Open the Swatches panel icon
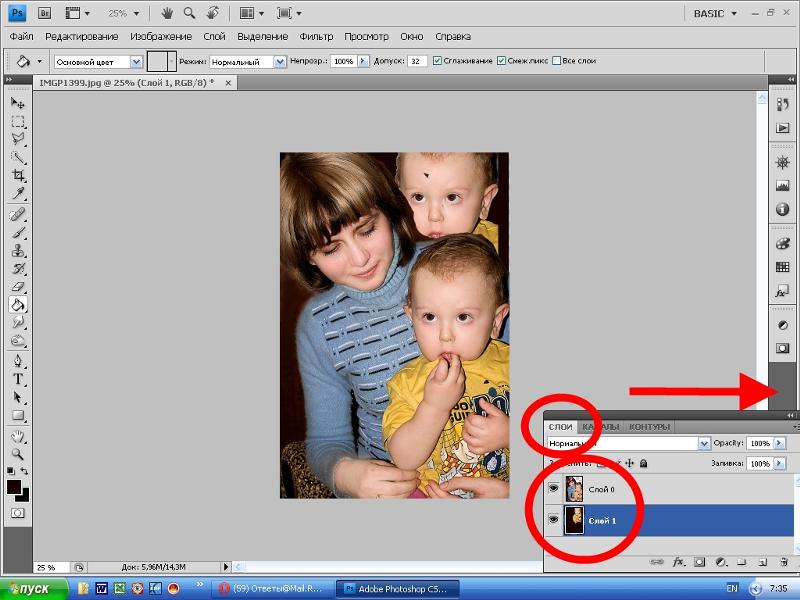Screen dimensions: 800x600 coord(782,267)
